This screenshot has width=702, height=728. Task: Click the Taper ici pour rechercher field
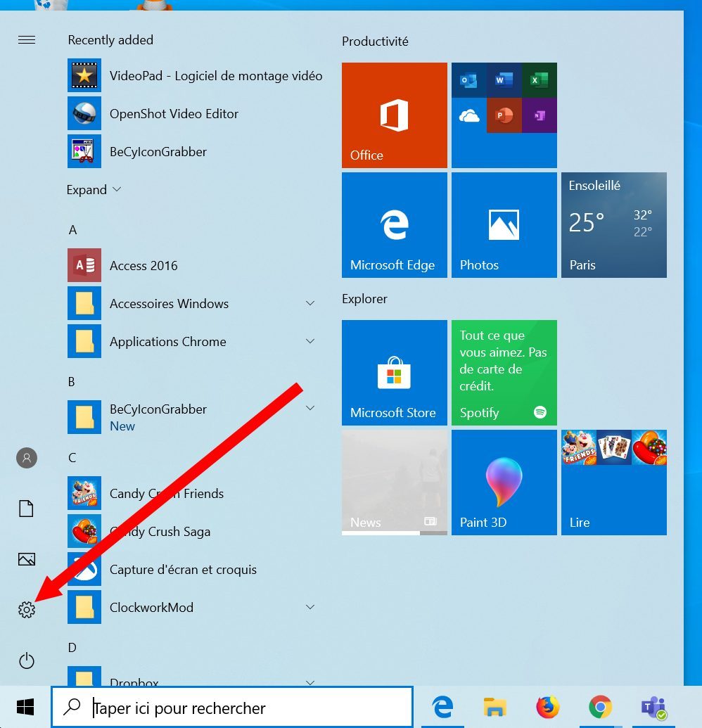point(232,708)
